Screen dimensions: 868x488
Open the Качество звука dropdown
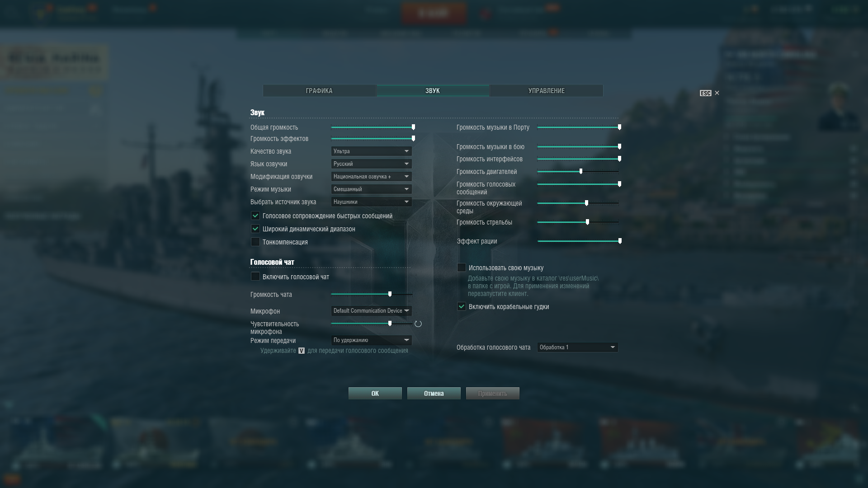371,151
